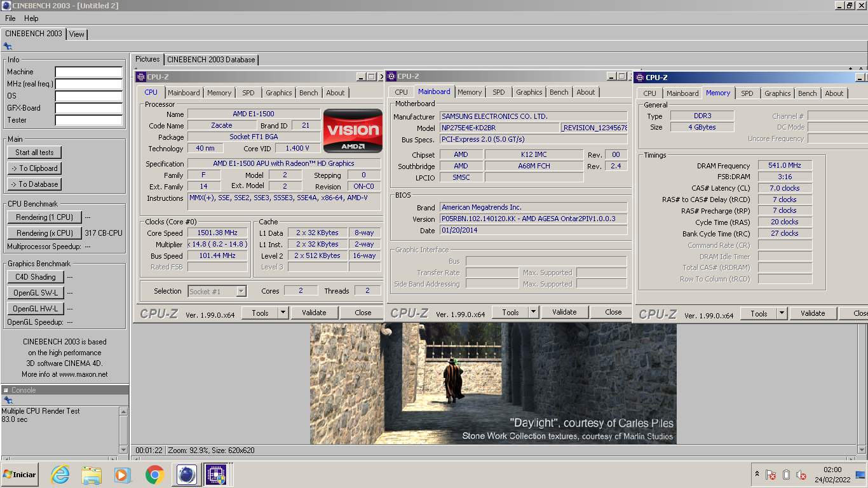This screenshot has height=488, width=868.
Task: Open Memory tab in the first CPU-Z window
Action: 219,93
